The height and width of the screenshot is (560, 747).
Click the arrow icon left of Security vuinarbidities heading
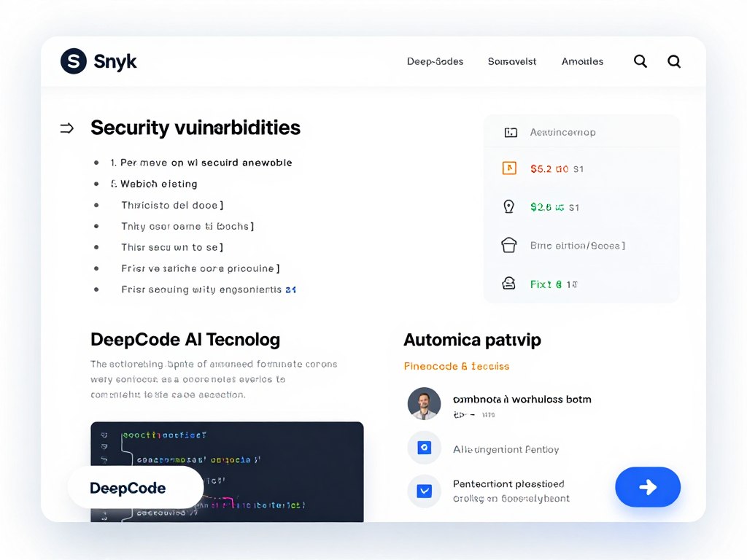(67, 128)
